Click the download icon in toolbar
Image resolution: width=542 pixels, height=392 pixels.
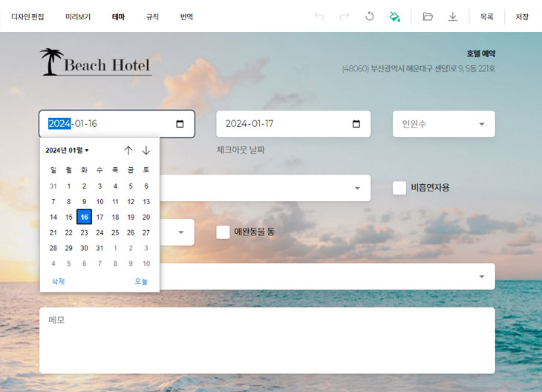click(452, 16)
